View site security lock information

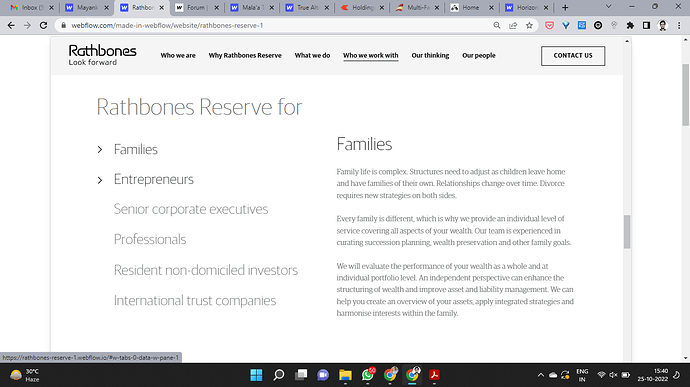(63, 26)
